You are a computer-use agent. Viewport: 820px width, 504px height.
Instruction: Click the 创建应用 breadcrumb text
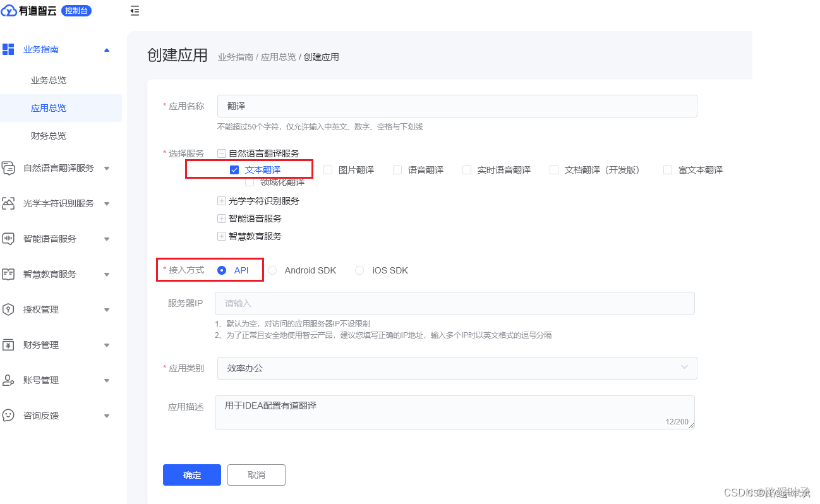pyautogui.click(x=322, y=57)
